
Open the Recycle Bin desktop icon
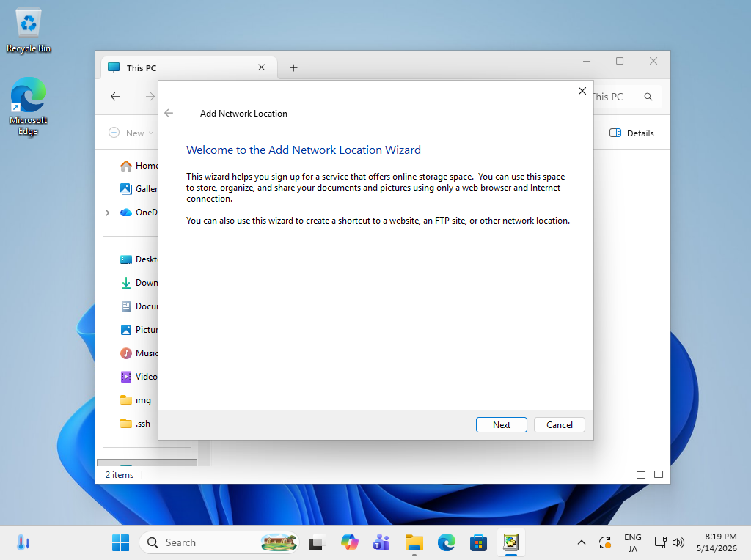pos(29,31)
